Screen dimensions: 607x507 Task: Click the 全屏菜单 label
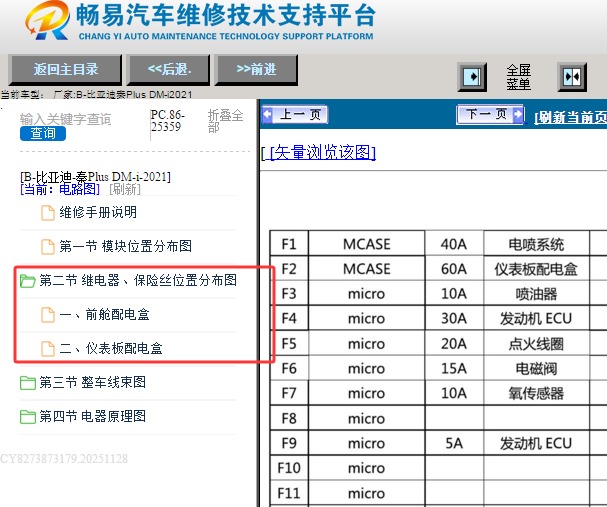tap(518, 77)
